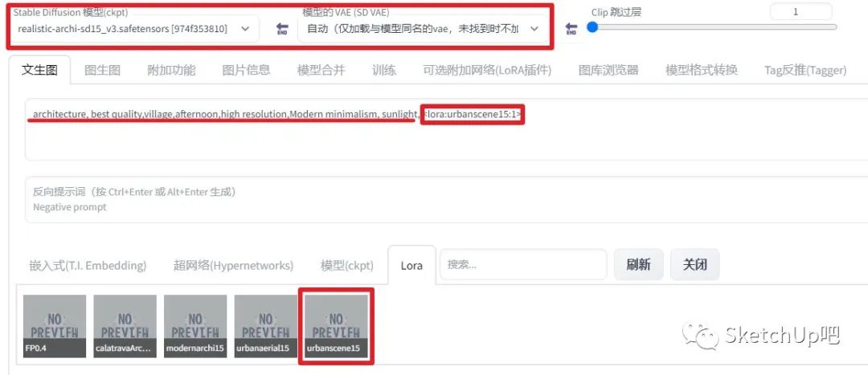
Task: Open the 图库浏览器 tab
Action: [x=608, y=70]
